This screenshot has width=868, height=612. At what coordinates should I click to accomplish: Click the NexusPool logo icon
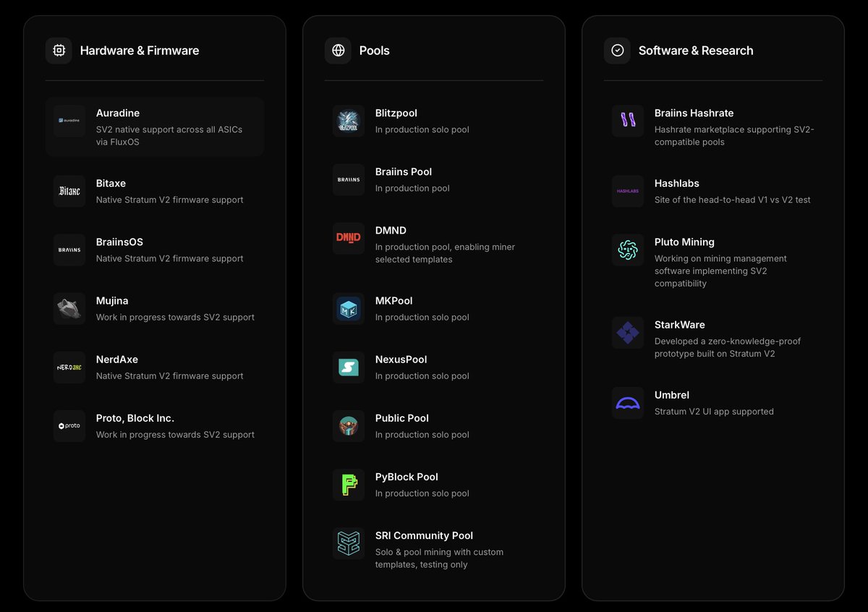click(349, 367)
